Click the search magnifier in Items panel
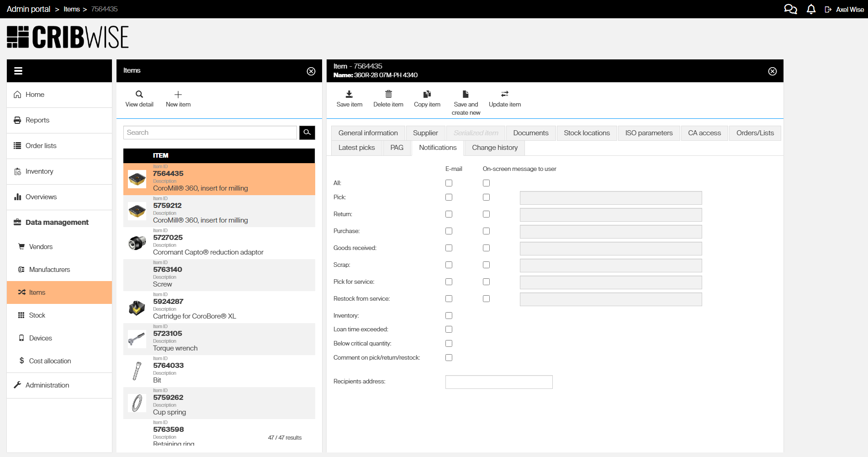 coord(307,133)
